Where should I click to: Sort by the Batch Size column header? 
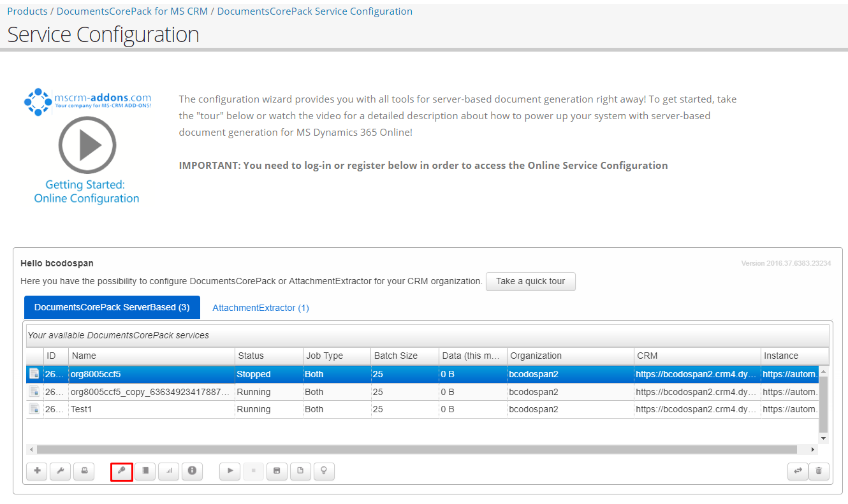tap(405, 356)
